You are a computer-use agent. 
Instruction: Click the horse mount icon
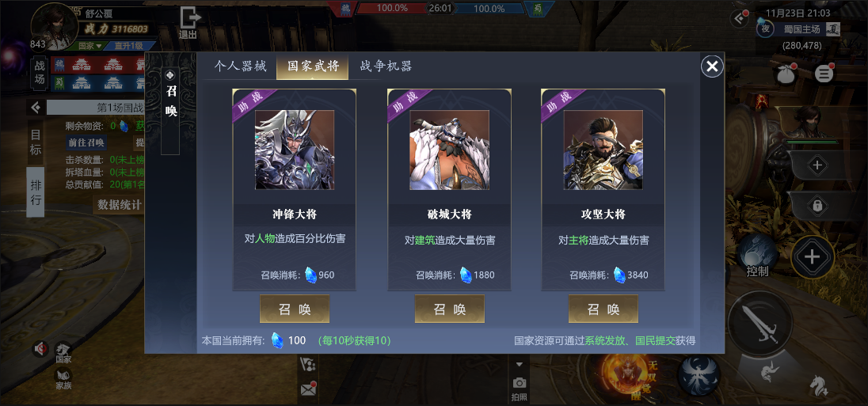tap(819, 385)
